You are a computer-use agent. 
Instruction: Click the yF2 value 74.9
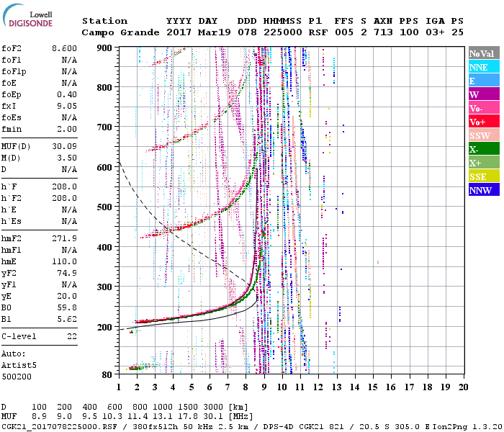point(67,273)
